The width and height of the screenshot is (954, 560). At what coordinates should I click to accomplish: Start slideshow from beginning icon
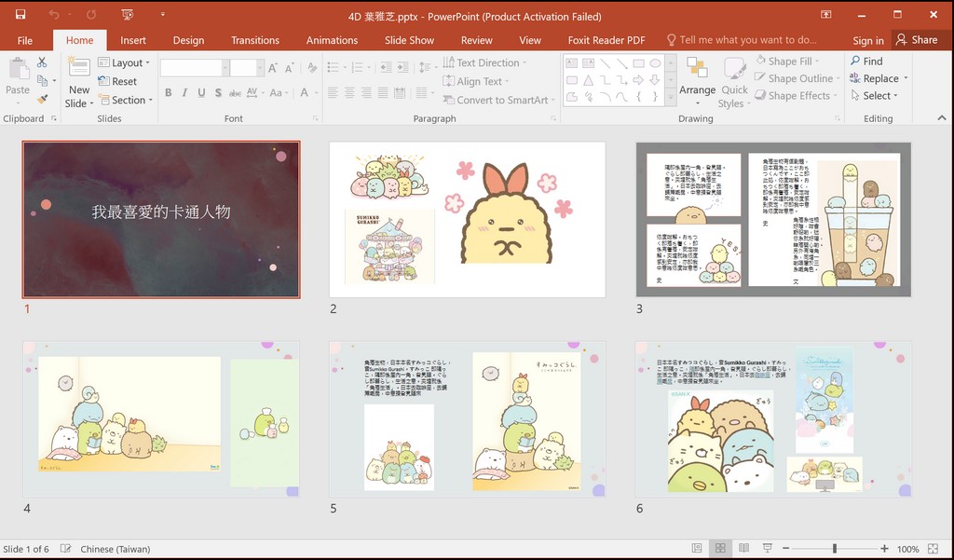[x=127, y=15]
